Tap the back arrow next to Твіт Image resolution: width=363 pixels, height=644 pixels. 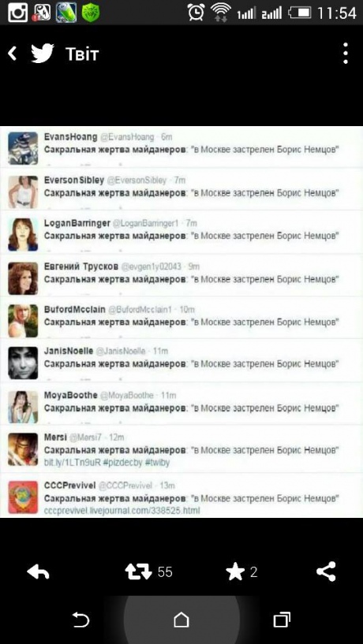(13, 54)
